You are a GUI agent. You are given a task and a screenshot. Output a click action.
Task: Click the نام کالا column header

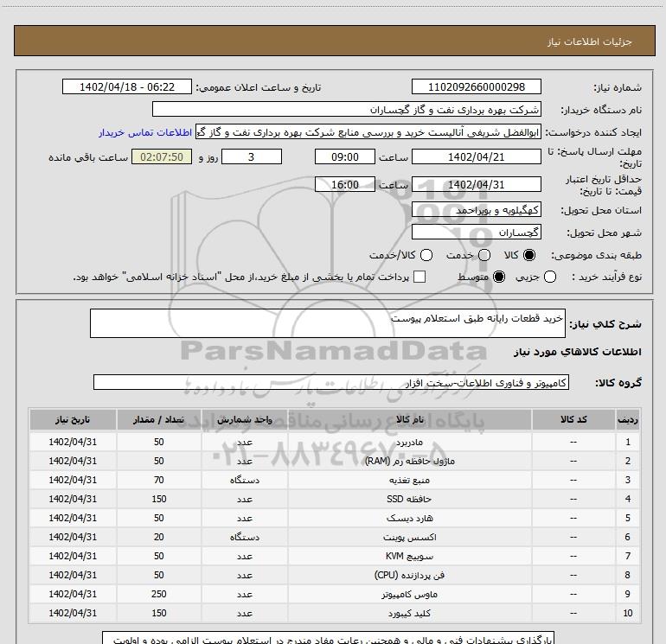point(410,420)
